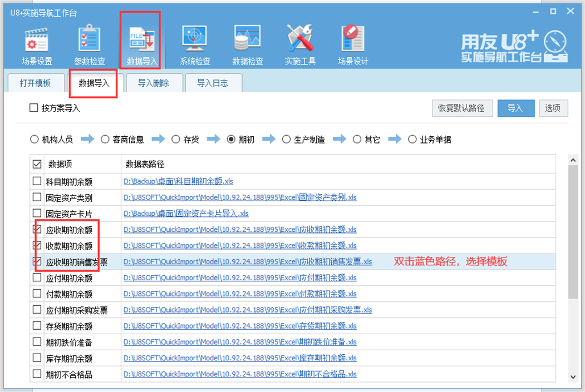Check the 应付期初余额 checkbox
The width and height of the screenshot is (585, 392).
point(37,277)
